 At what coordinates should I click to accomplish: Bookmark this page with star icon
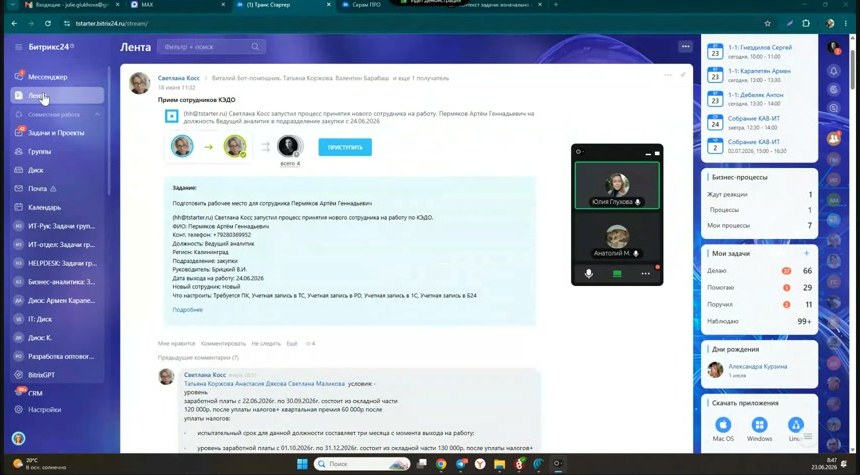(767, 24)
